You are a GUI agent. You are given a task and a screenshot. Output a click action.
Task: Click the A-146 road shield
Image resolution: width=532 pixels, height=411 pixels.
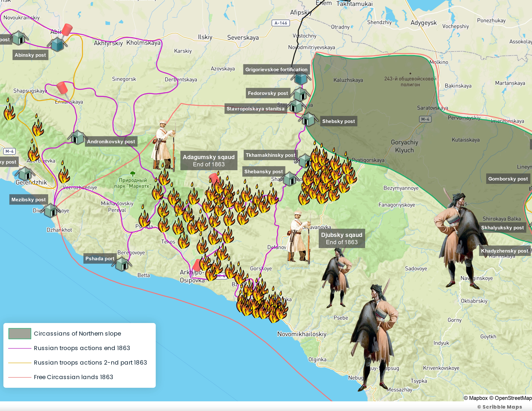click(x=281, y=23)
